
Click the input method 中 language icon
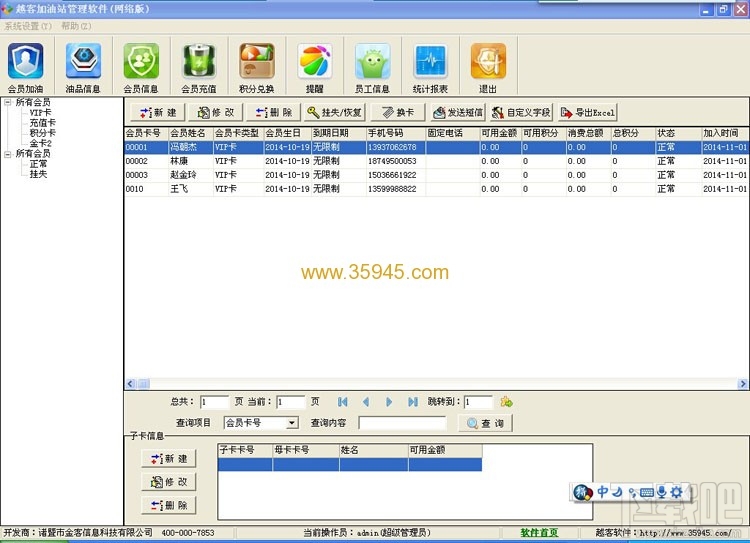tap(603, 492)
